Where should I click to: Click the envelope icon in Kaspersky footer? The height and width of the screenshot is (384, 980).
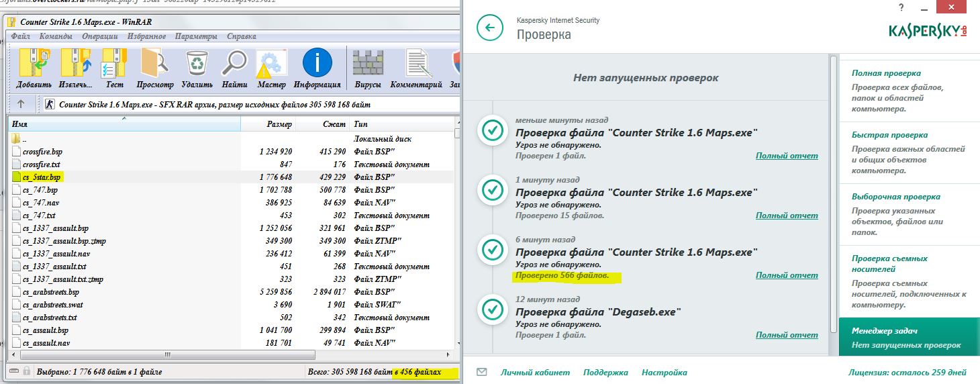coord(481,372)
